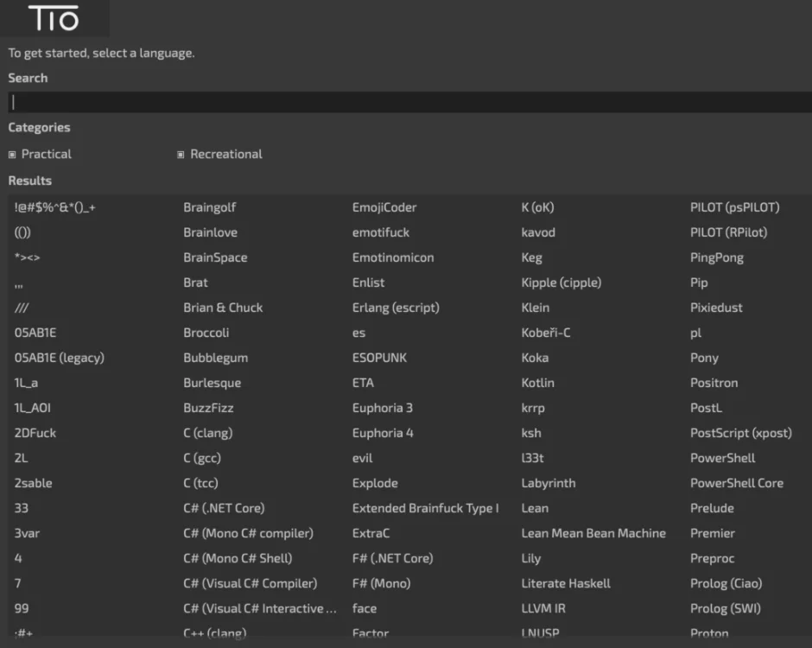Choose BrainSpace from results
Screen dimensions: 812x648
[215, 257]
